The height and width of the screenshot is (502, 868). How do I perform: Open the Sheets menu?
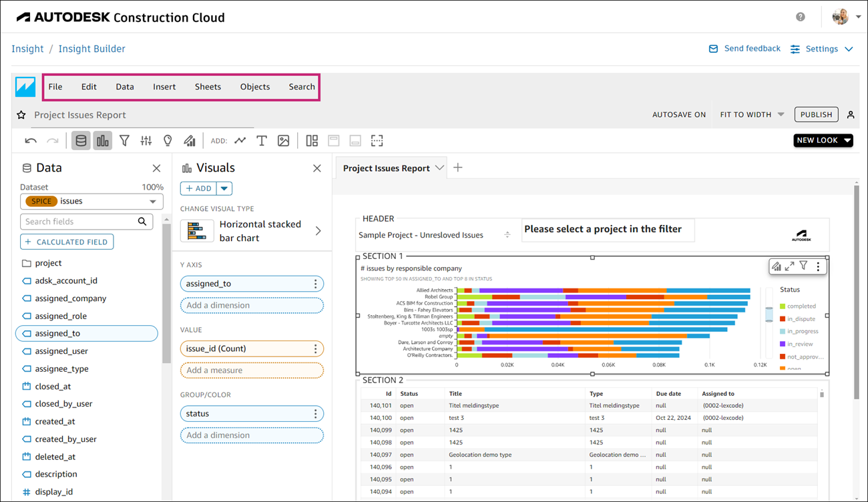click(x=208, y=87)
